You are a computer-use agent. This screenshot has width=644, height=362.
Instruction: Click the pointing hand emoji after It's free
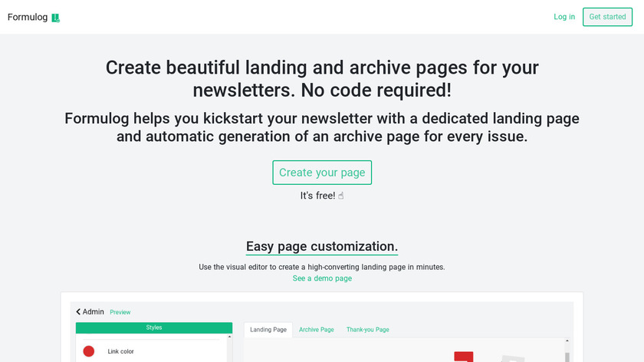pos(341,196)
